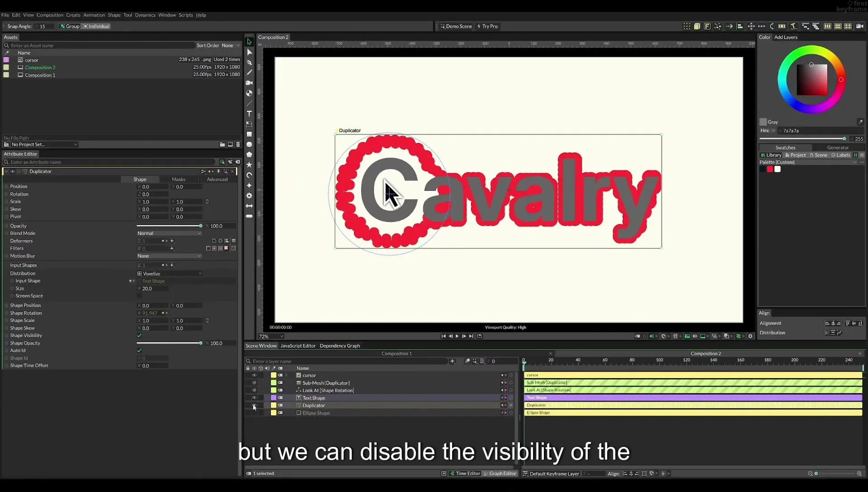Toggle the Auto Id checkbox

(139, 350)
